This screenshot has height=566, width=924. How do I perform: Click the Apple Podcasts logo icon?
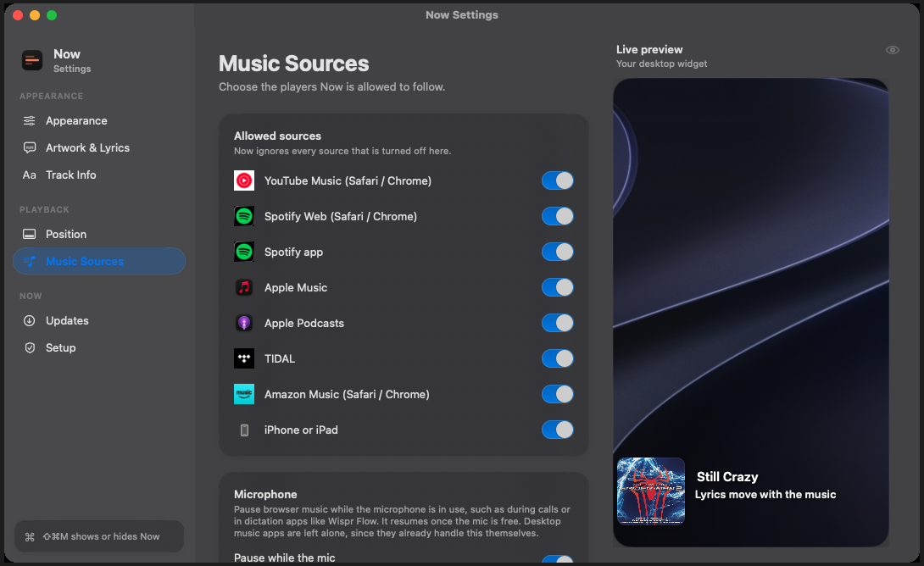point(244,324)
